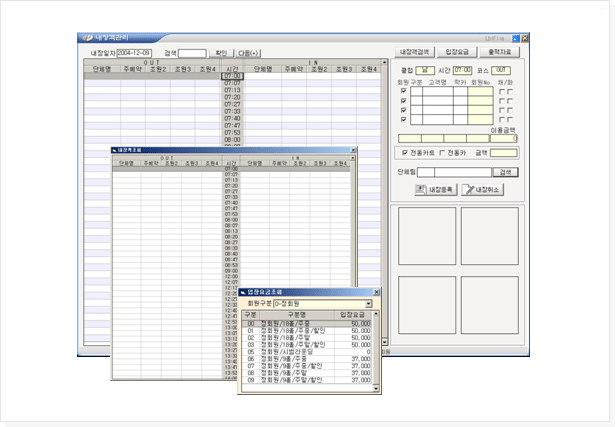Click the 내장객관리 window title icon
The width and height of the screenshot is (615, 427).
86,38
